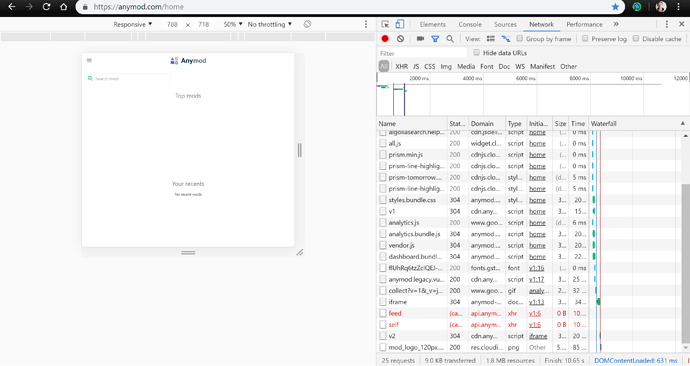Click the viewport height field 718
This screenshot has width=690, height=366.
pos(203,24)
